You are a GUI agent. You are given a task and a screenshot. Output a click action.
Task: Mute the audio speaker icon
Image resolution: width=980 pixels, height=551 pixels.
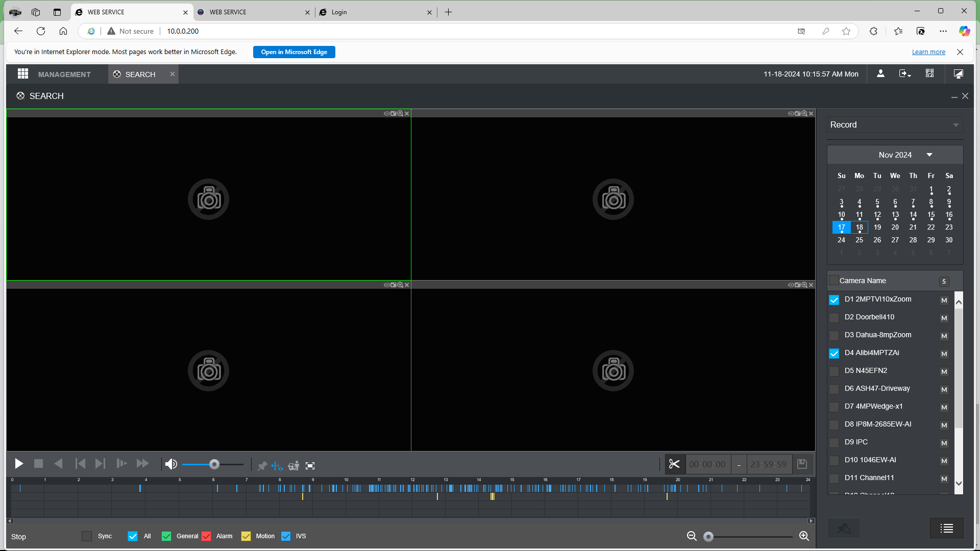[171, 464]
